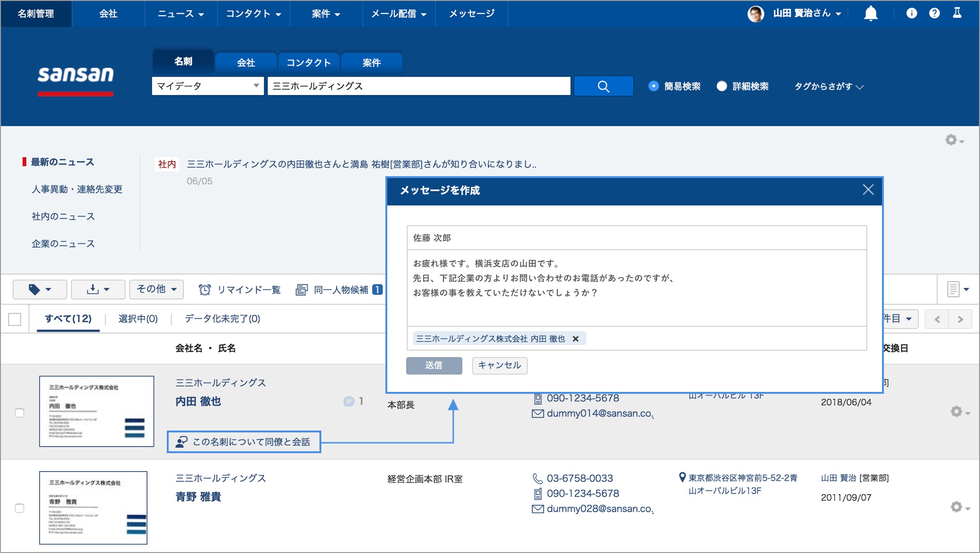This screenshot has height=553, width=980.
Task: Open the list view layout selector
Action: pos(958,289)
